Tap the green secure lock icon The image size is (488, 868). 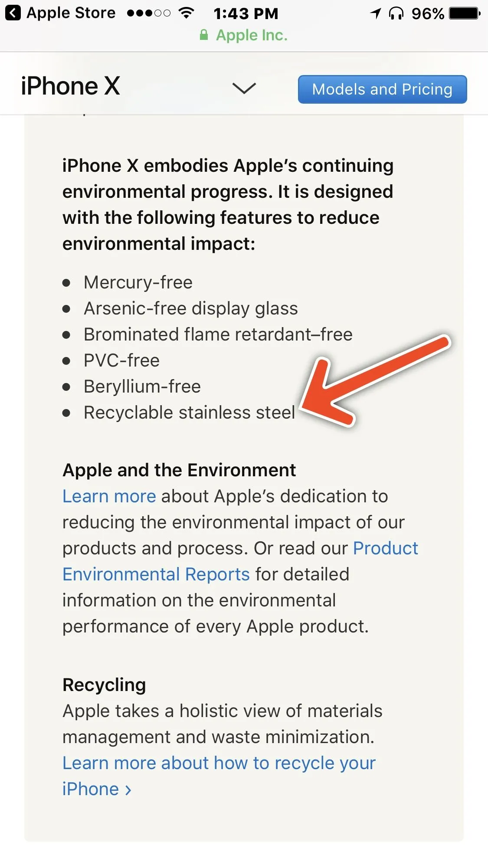point(204,35)
